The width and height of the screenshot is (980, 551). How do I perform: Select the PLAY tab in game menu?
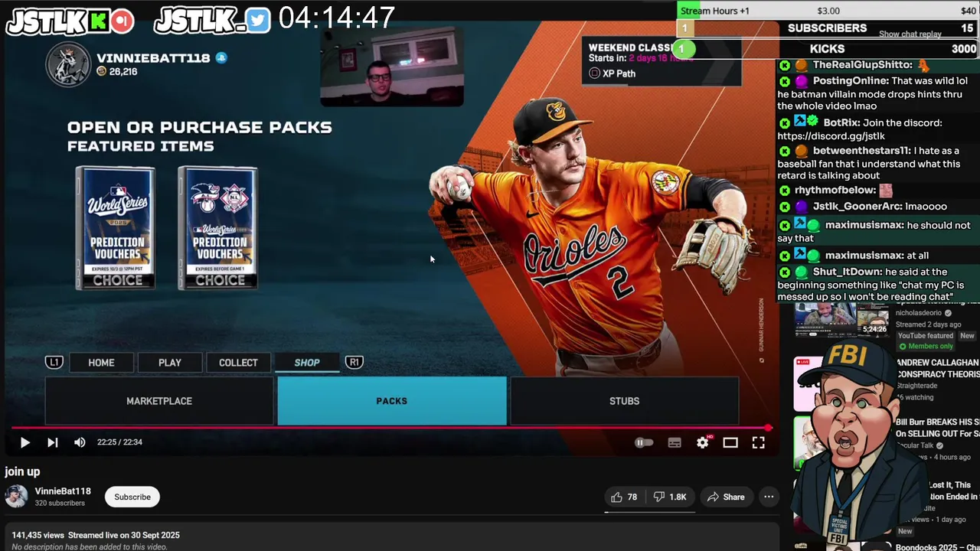pyautogui.click(x=170, y=363)
